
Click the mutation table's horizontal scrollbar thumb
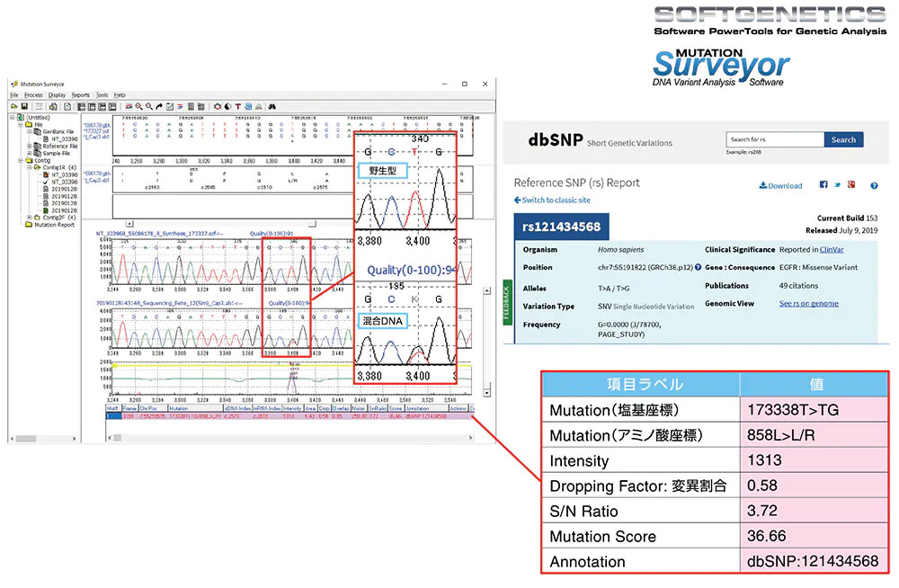tap(117, 438)
